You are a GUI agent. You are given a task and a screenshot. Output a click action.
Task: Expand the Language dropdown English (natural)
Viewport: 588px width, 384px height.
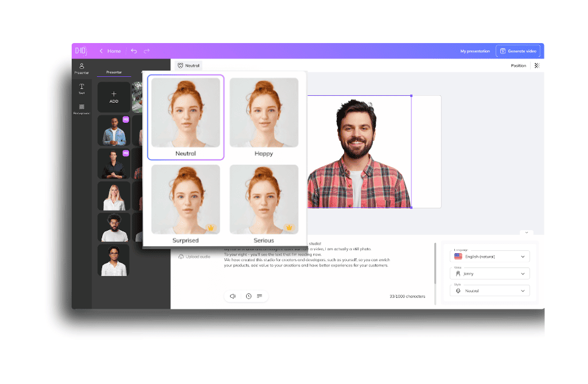[x=490, y=257]
